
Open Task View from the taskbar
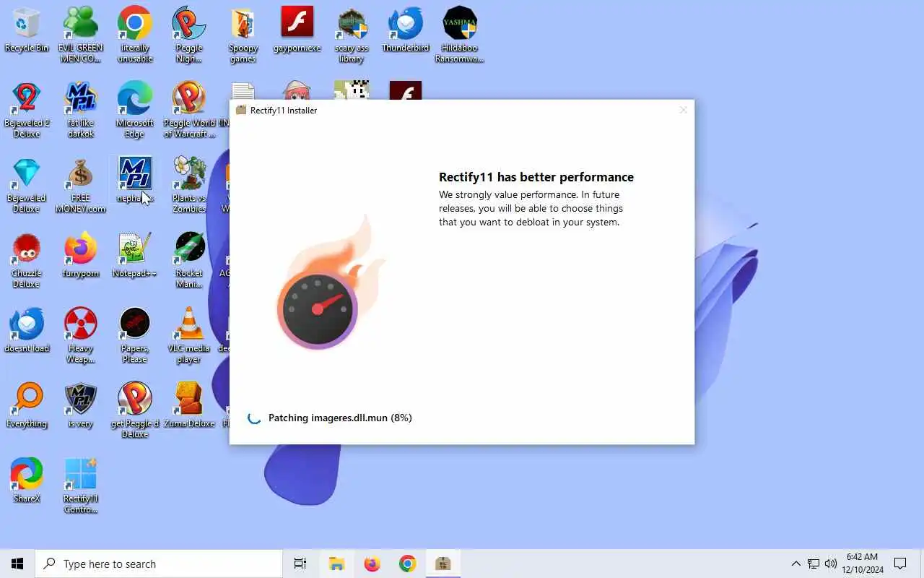[x=300, y=564]
